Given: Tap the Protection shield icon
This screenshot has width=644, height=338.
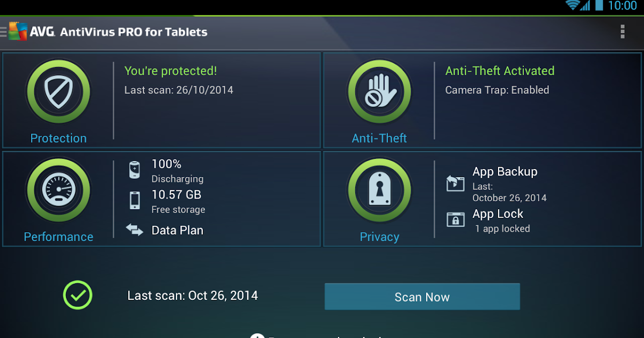Looking at the screenshot, I should (x=58, y=92).
